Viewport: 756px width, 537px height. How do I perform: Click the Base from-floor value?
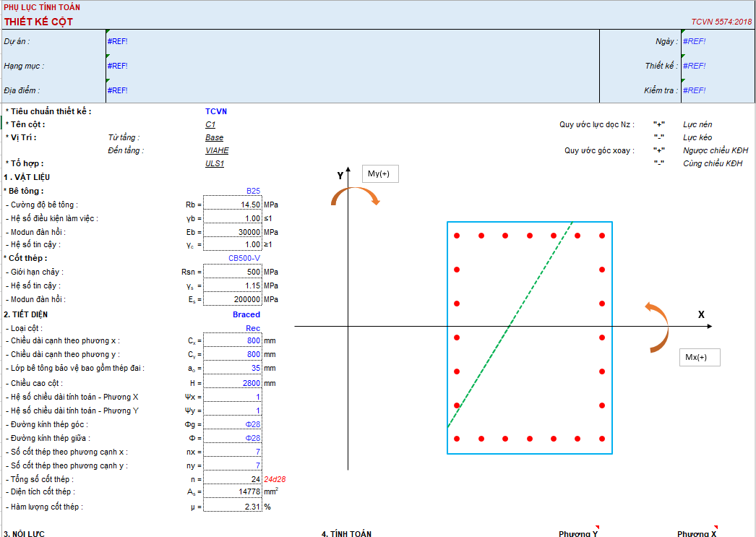click(x=214, y=137)
